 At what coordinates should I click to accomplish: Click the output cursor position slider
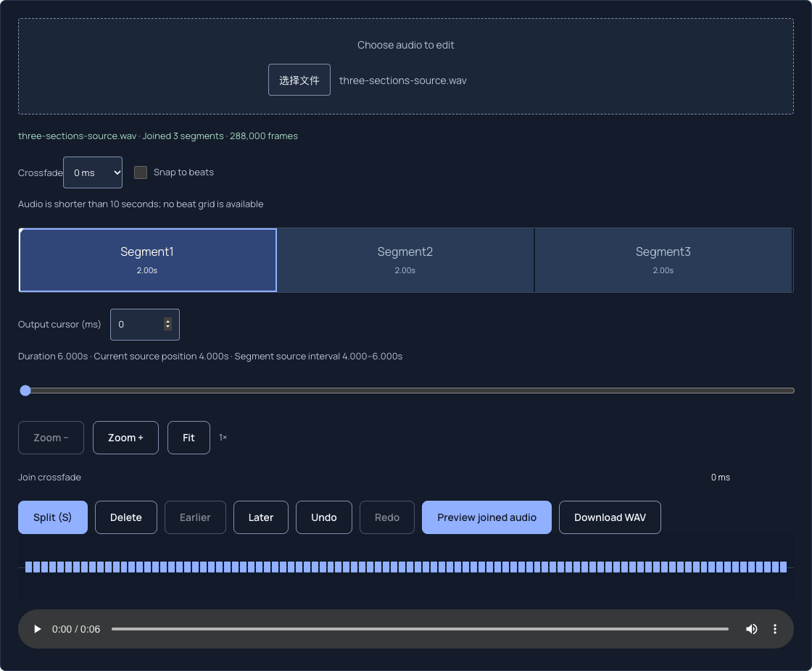pos(406,391)
